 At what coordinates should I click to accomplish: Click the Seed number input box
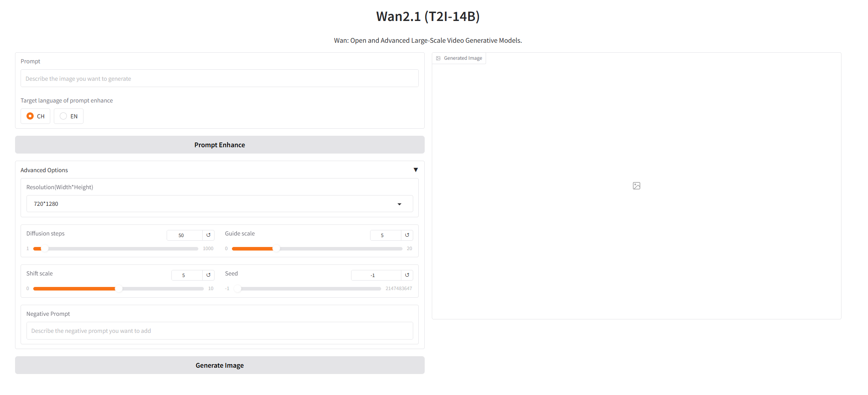coord(376,275)
